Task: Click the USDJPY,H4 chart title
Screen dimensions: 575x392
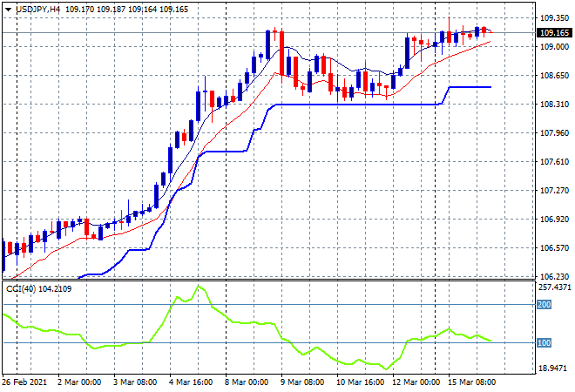Action: [37, 10]
